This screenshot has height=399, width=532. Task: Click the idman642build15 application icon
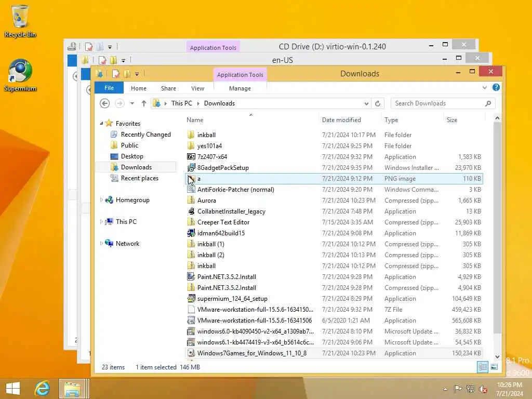(x=191, y=233)
